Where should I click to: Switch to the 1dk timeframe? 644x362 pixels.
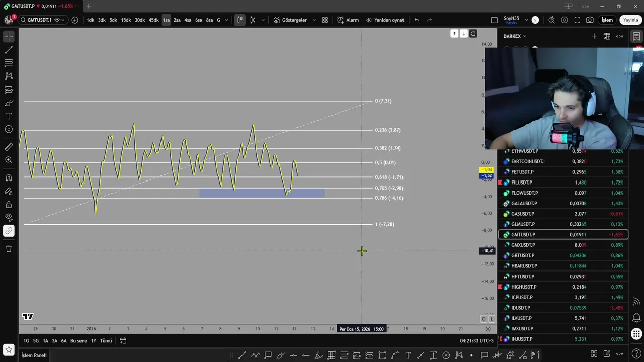click(x=90, y=20)
